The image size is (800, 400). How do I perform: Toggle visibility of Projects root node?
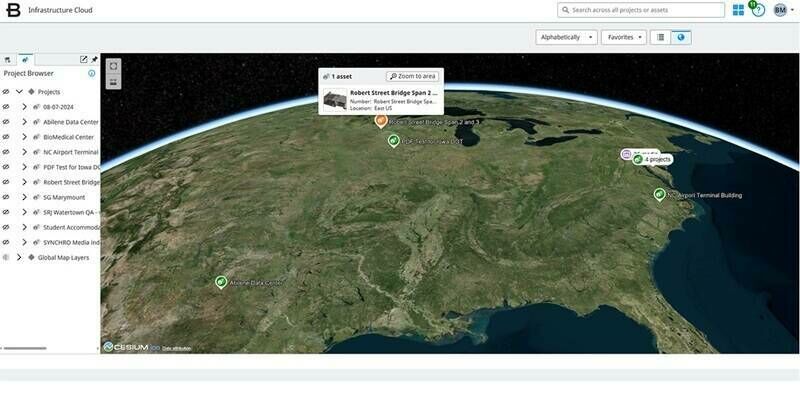6,92
